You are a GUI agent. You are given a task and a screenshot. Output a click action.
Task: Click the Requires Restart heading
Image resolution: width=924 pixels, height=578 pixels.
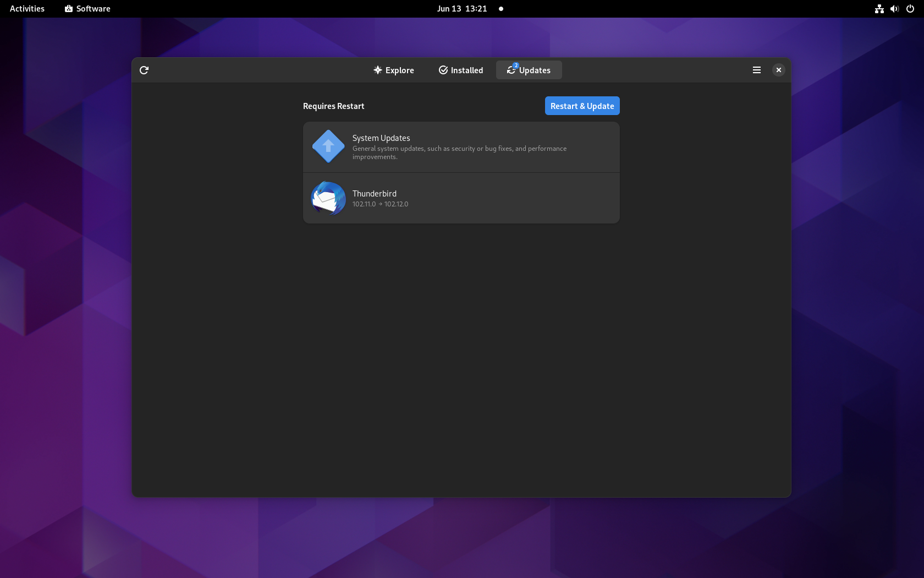(333, 106)
